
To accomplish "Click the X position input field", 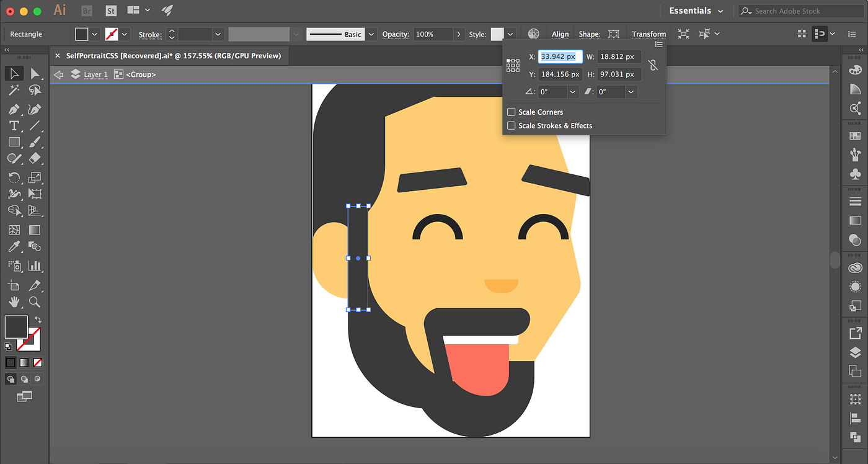I will click(x=560, y=56).
